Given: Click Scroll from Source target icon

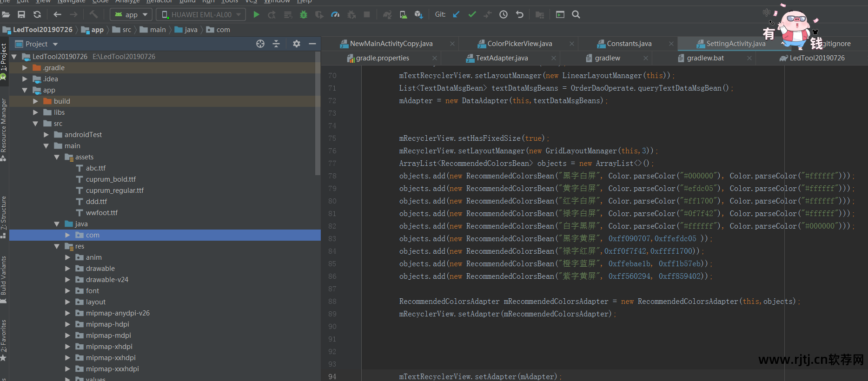Looking at the screenshot, I should (260, 44).
